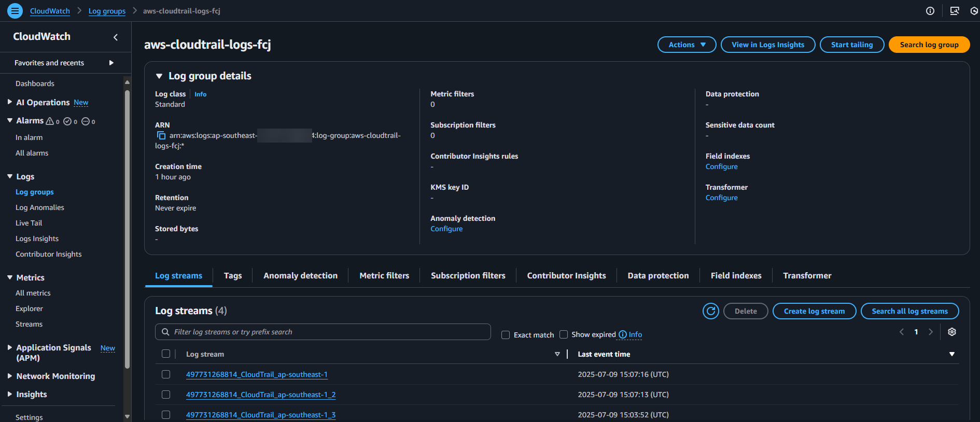The width and height of the screenshot is (980, 422).
Task: Click Configure under Transformer
Action: coord(721,198)
